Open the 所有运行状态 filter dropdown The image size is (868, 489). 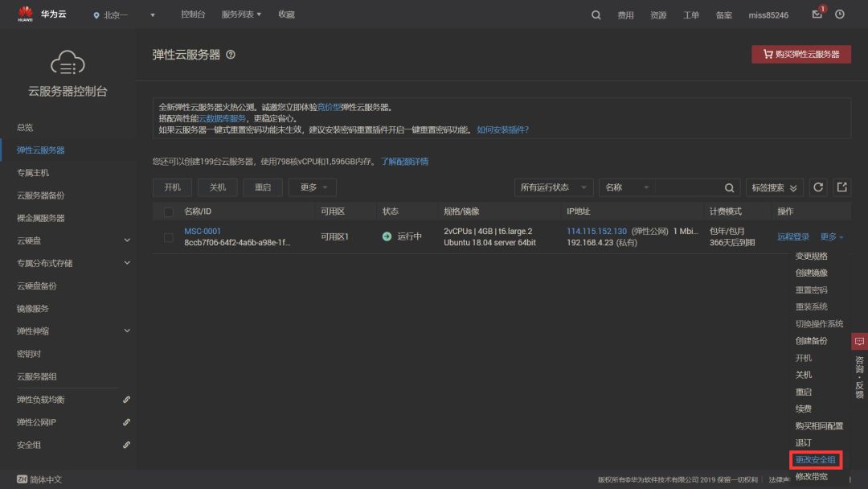[554, 187]
